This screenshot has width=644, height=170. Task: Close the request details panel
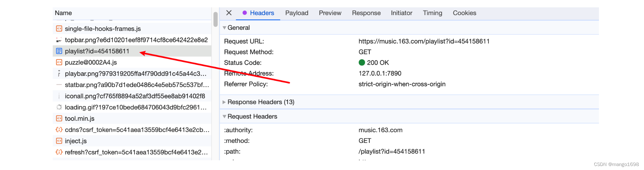click(x=229, y=13)
